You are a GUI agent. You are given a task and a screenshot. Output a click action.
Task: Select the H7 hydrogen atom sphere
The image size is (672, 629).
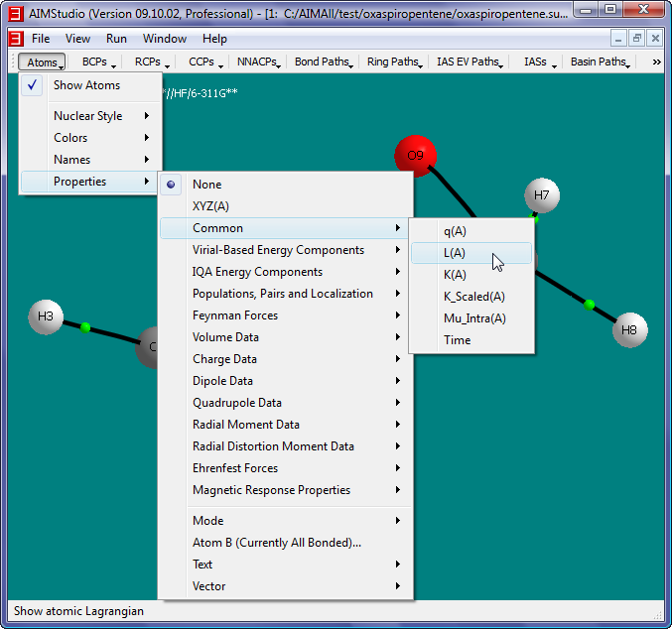click(542, 195)
